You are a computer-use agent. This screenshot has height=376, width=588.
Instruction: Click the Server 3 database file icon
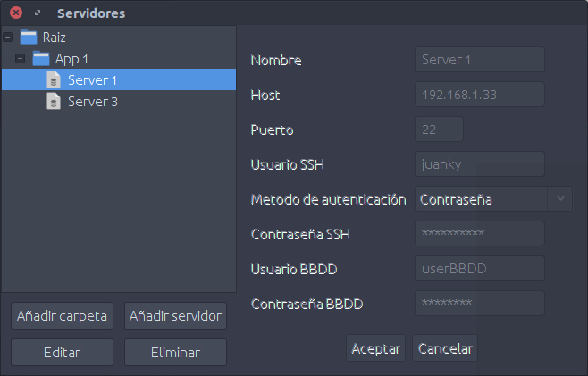click(54, 101)
